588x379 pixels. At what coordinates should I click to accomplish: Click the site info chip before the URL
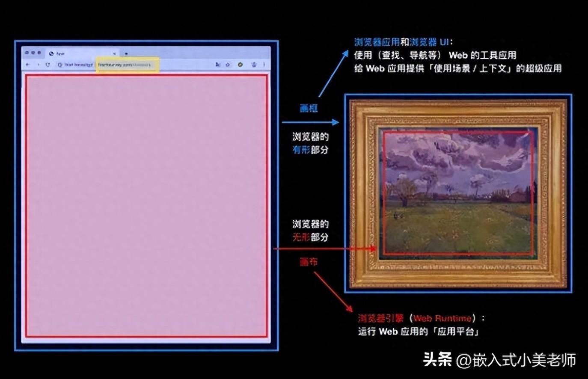point(75,65)
